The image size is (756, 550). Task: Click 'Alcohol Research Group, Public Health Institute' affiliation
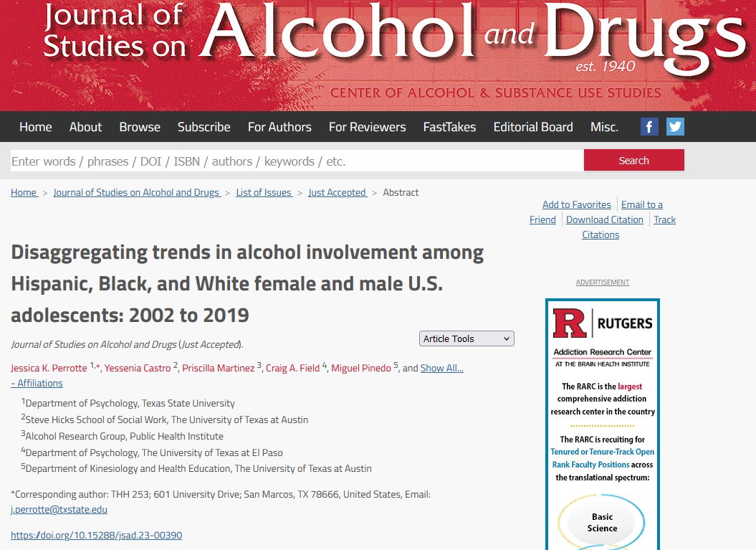click(124, 436)
